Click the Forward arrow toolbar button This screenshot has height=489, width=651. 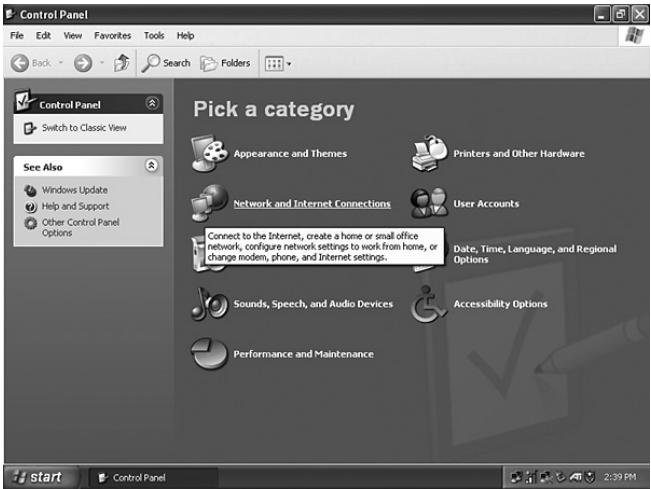point(83,63)
